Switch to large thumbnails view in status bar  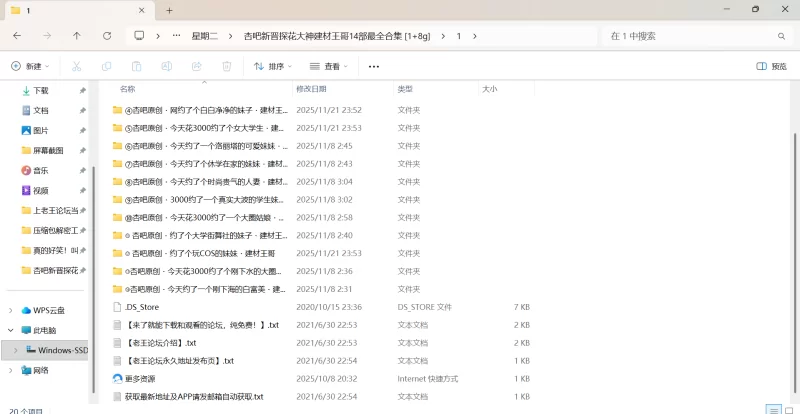coord(787,409)
